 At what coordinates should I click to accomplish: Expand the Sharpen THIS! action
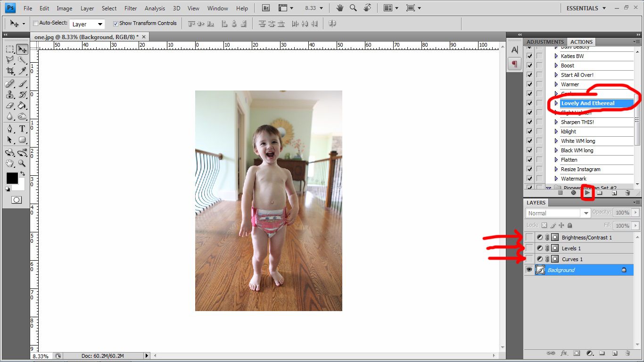(556, 122)
